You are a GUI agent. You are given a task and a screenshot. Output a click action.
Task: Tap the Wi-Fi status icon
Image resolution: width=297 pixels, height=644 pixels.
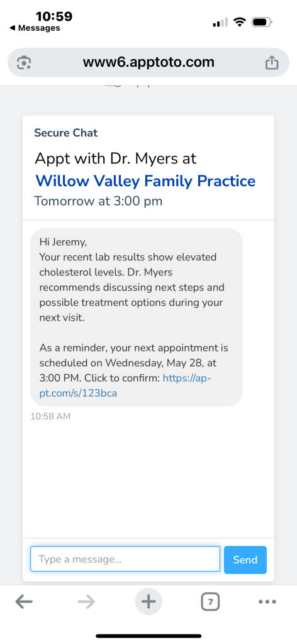click(239, 22)
